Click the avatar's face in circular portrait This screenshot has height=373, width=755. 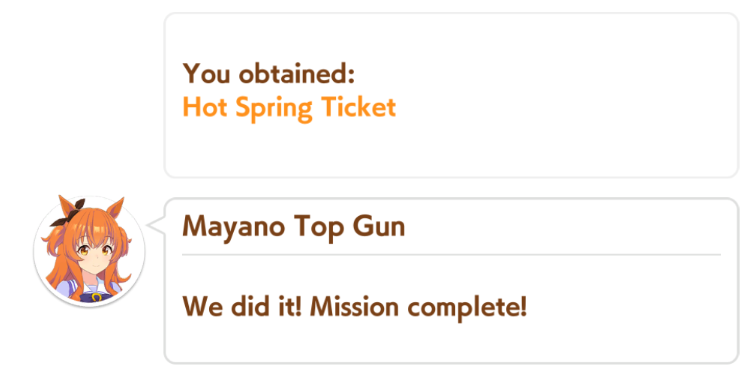[91, 255]
